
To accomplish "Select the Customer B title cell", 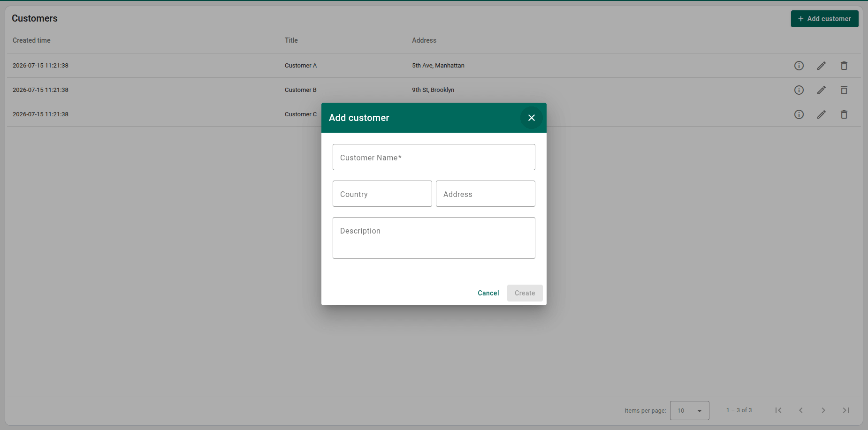I will [301, 90].
